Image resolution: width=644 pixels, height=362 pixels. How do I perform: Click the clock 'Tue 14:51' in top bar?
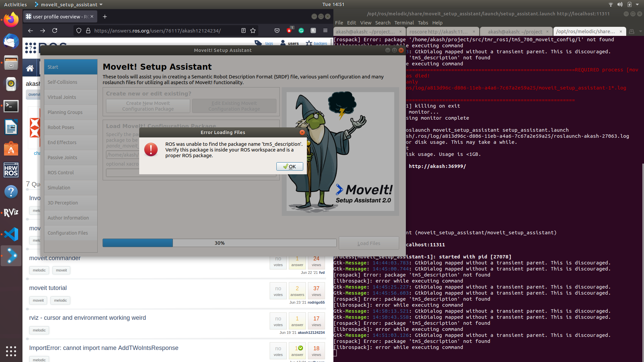point(333,4)
